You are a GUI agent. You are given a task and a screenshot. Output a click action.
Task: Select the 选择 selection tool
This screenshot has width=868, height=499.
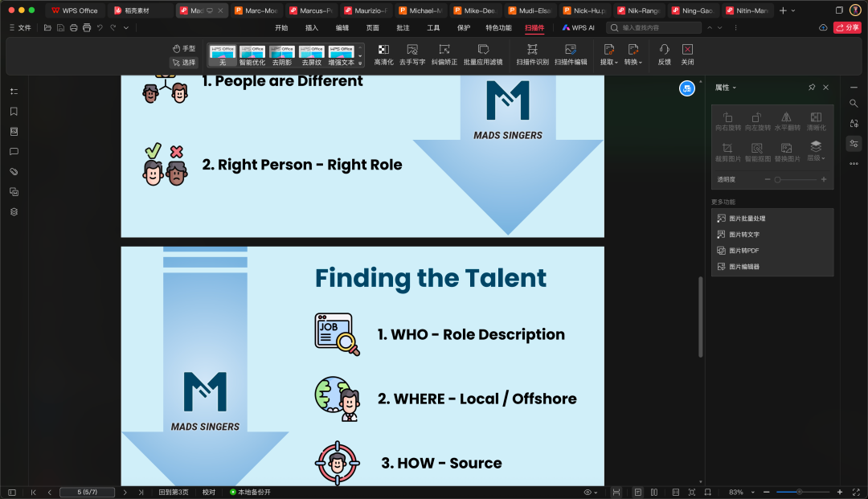[184, 63]
